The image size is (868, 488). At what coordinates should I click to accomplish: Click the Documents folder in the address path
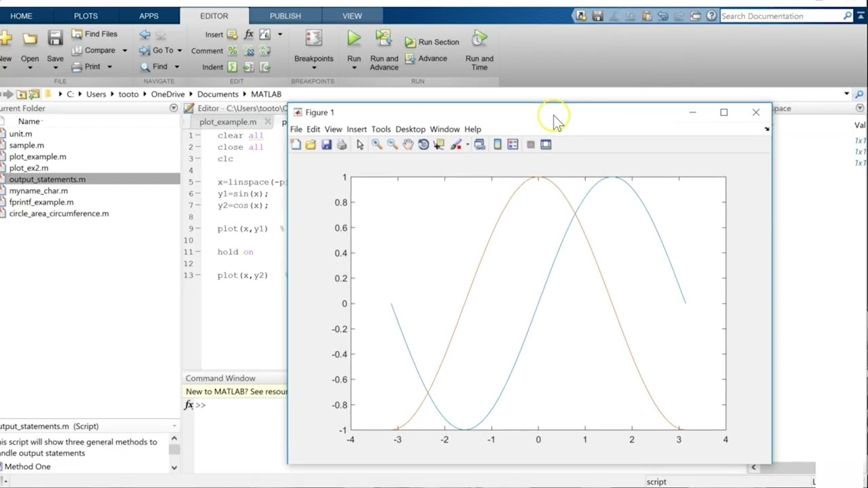[218, 94]
